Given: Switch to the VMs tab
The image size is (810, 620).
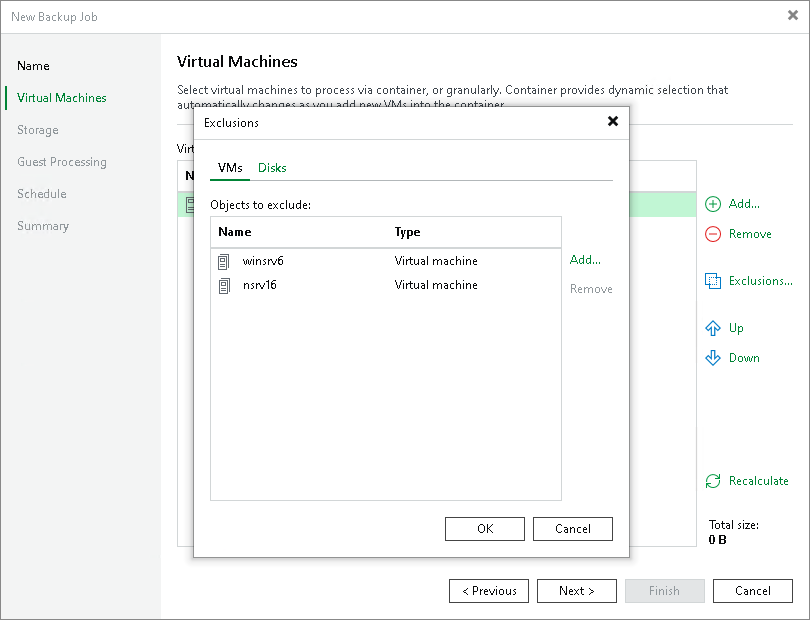Looking at the screenshot, I should pos(230,168).
